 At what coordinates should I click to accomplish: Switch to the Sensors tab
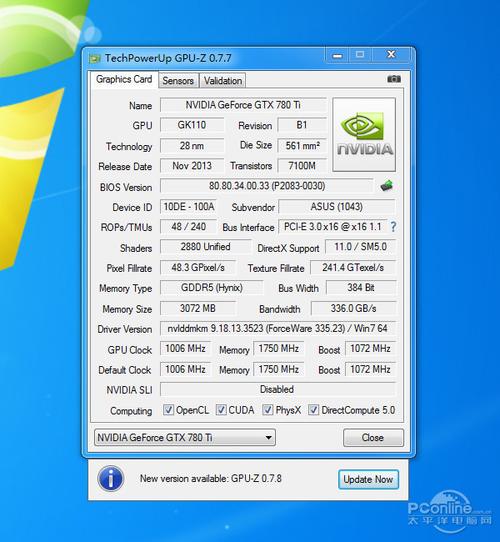tap(178, 81)
